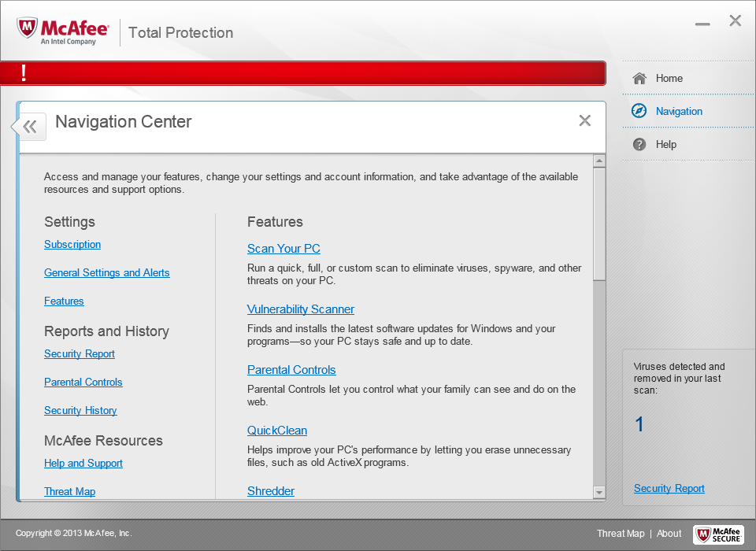Open the Vulnerability Scanner

tap(301, 309)
